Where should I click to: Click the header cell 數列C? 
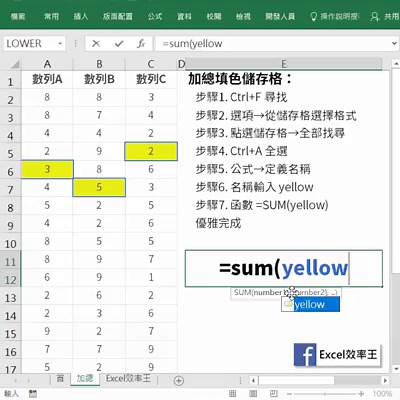tap(151, 79)
